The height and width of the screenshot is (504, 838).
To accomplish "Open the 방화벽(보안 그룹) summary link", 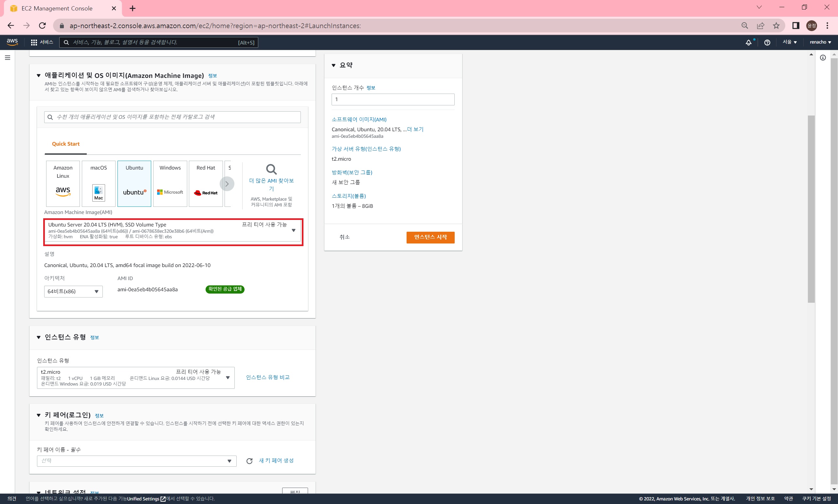I will [352, 172].
